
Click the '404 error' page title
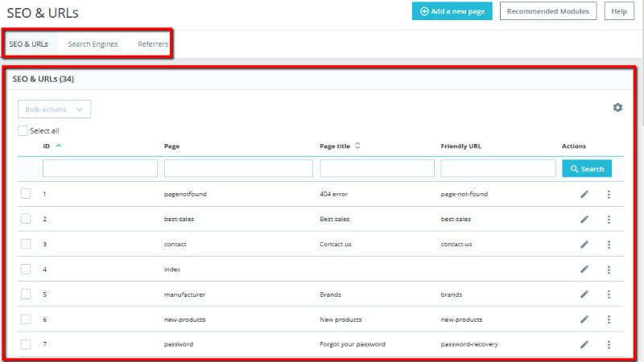(x=333, y=194)
